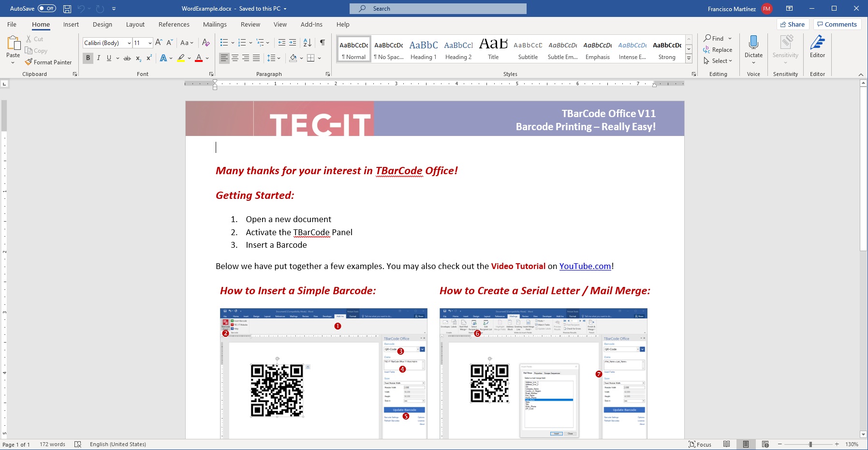Click the Decrease Indent icon
Image resolution: width=868 pixels, height=450 pixels.
tap(282, 43)
